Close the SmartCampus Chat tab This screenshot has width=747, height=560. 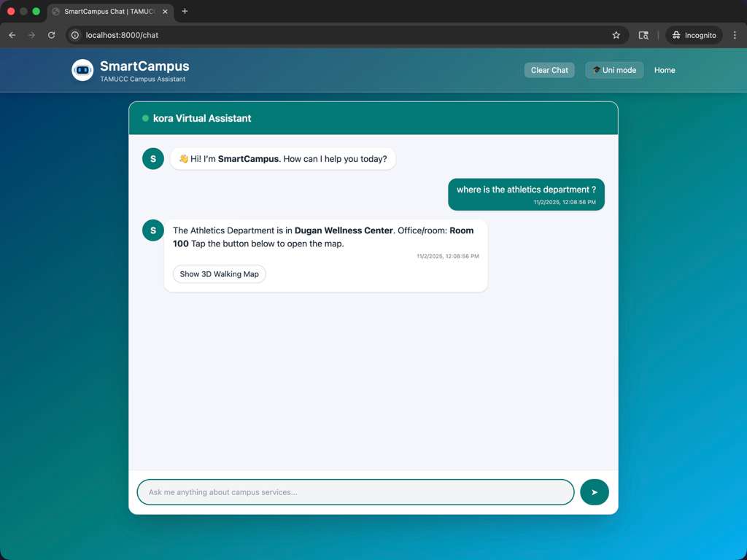[165, 12]
